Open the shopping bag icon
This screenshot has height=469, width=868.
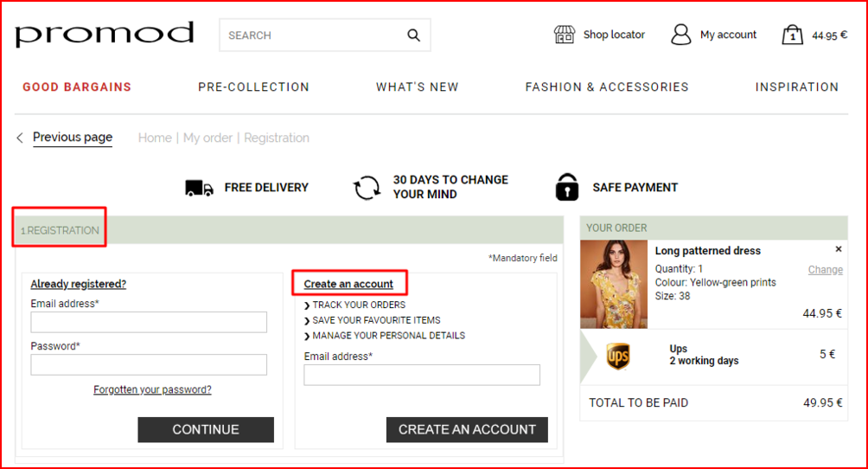coord(792,35)
